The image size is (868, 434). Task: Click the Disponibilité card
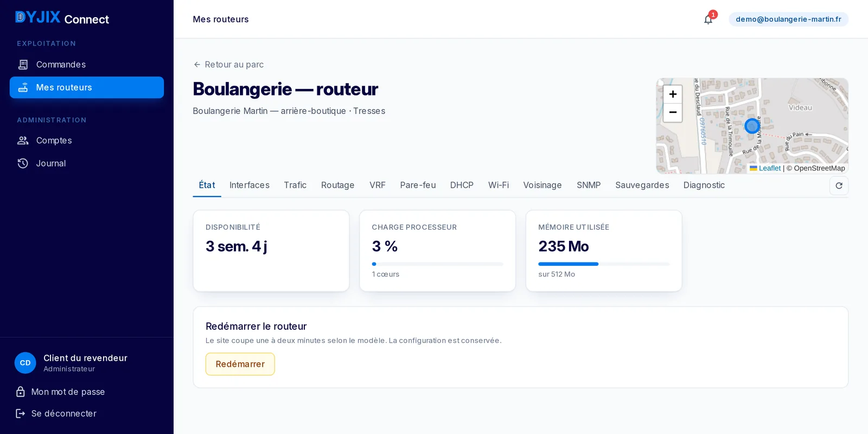pyautogui.click(x=271, y=251)
